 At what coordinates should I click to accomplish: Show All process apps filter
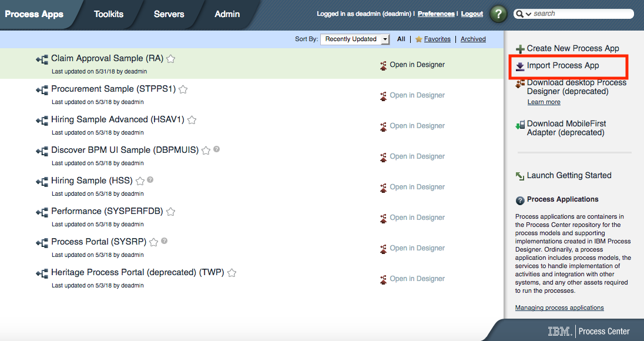(x=401, y=39)
